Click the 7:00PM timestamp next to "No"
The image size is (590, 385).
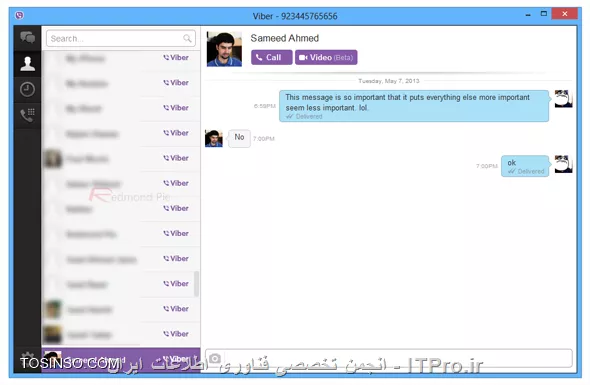point(264,138)
